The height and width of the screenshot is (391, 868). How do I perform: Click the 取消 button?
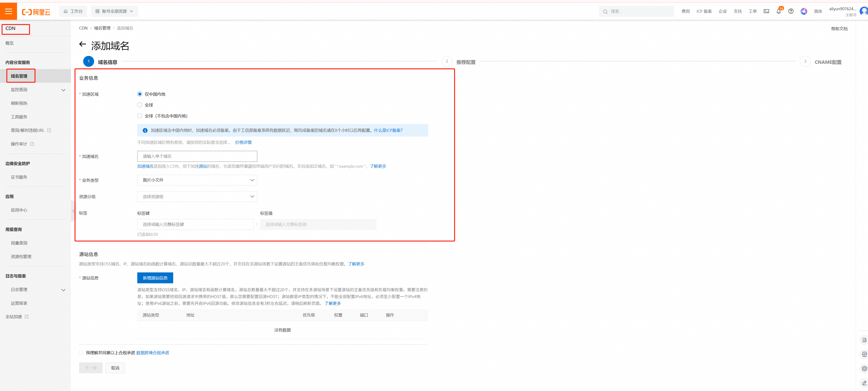115,368
